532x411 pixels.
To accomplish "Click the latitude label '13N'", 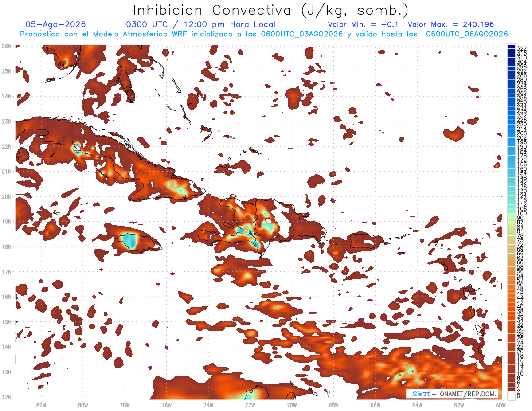I will point(6,372).
